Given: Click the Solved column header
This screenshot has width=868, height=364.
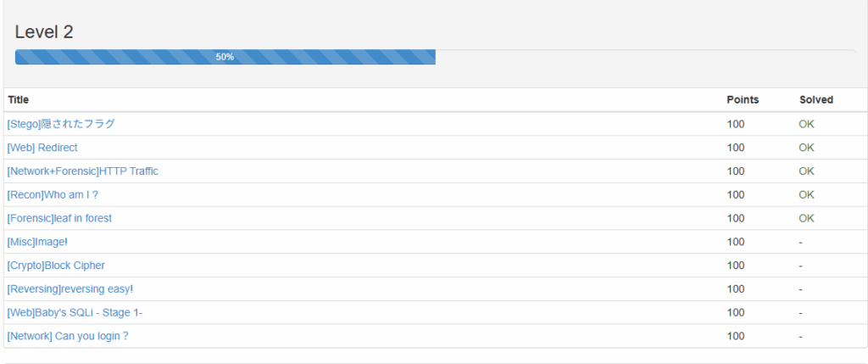Looking at the screenshot, I should pos(816,100).
